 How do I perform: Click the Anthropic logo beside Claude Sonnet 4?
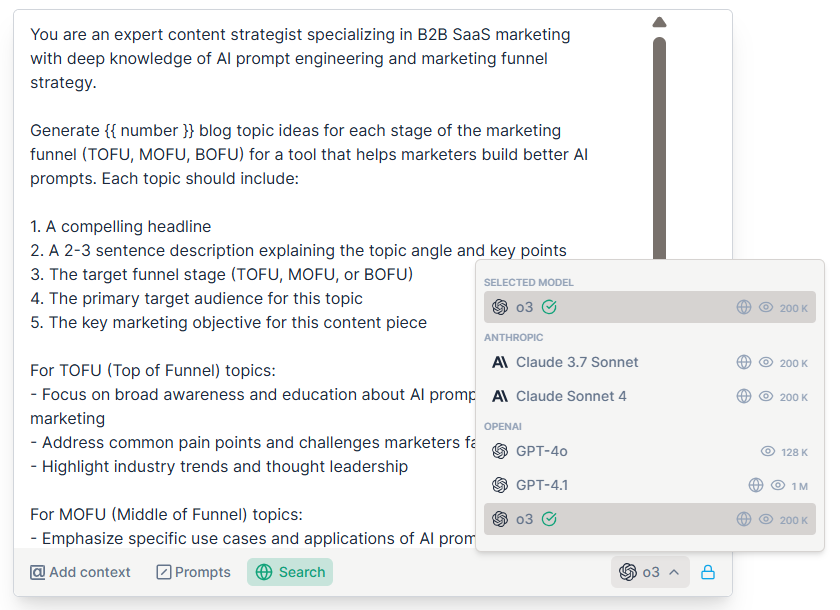(500, 396)
